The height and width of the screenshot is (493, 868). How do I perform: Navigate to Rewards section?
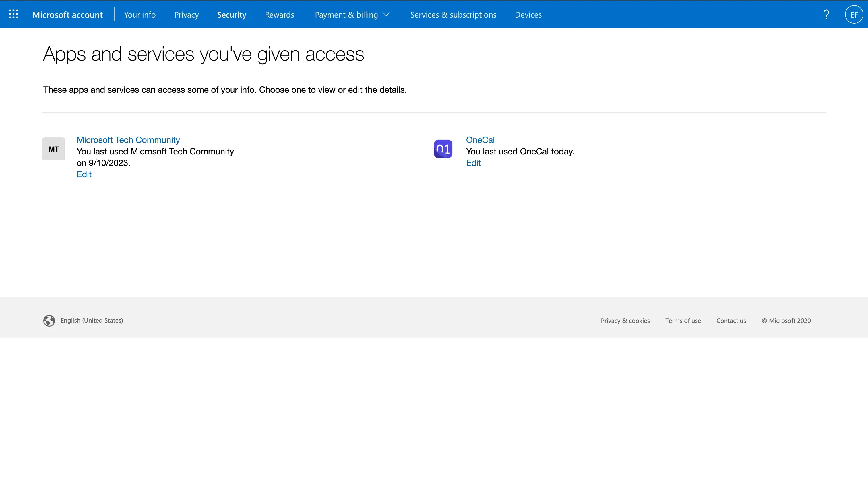[280, 14]
